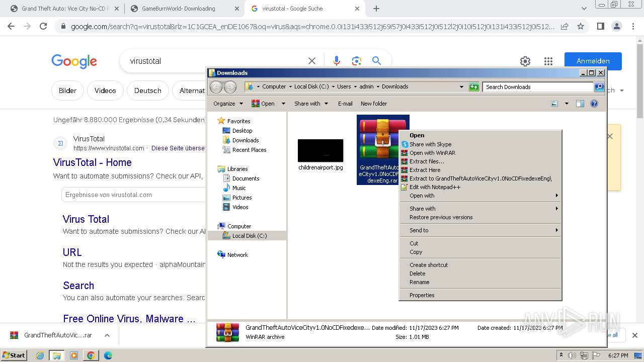644x362 pixels.
Task: Open Share with toolbar dropdown
Action: click(311, 104)
